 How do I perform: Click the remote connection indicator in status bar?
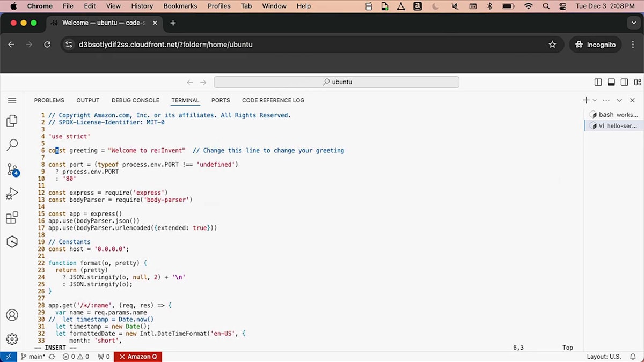[8, 357]
